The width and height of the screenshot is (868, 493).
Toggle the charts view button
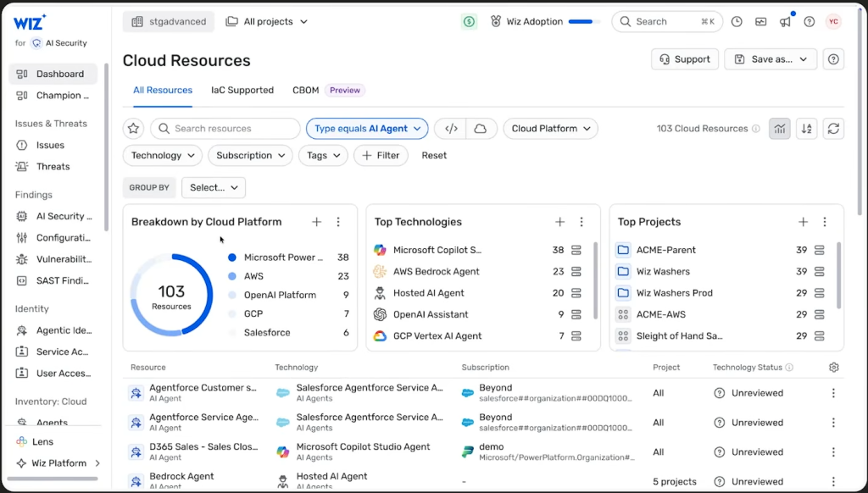[780, 129]
